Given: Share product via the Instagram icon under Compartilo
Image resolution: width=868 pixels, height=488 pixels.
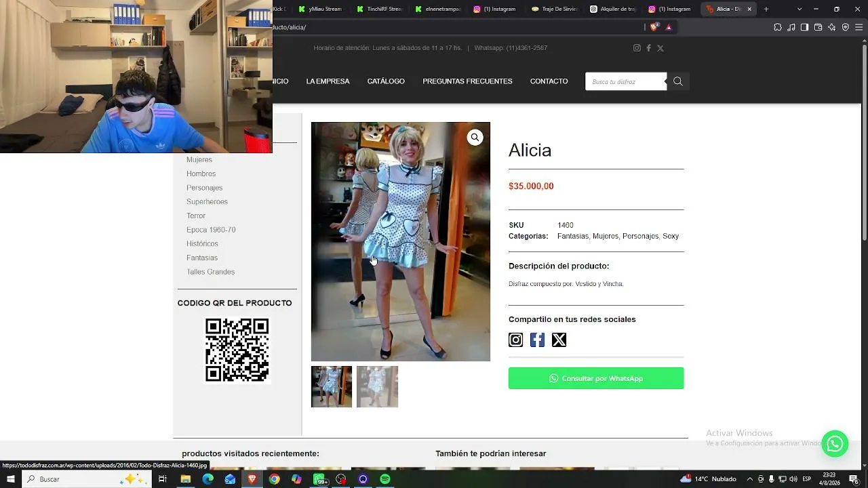Looking at the screenshot, I should pos(516,340).
